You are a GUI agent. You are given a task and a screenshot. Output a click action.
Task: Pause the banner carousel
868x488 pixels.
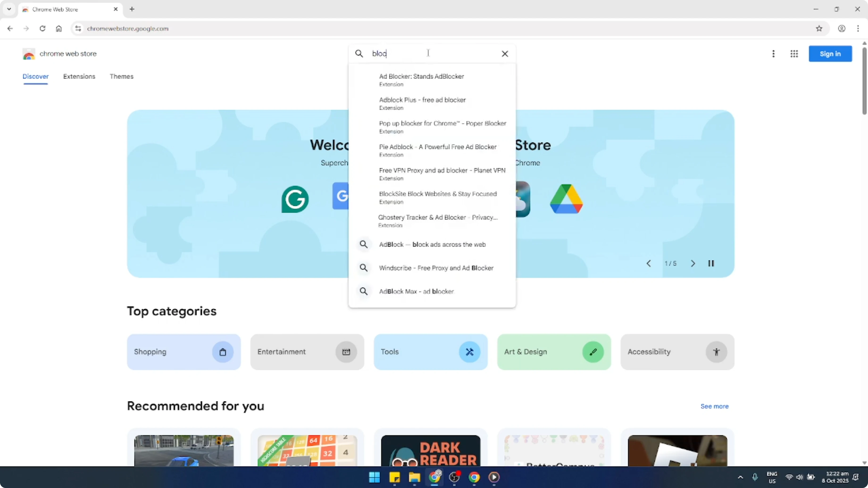coord(711,263)
